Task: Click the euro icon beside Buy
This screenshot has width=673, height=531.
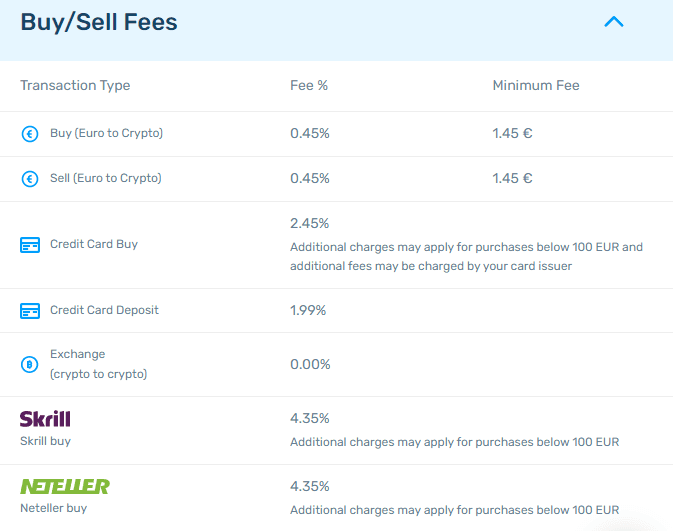Action: 30,134
